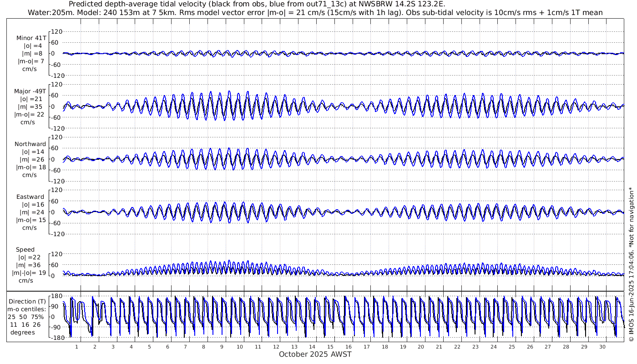Click the "|m| =35" value in Major panel

(x=32, y=107)
